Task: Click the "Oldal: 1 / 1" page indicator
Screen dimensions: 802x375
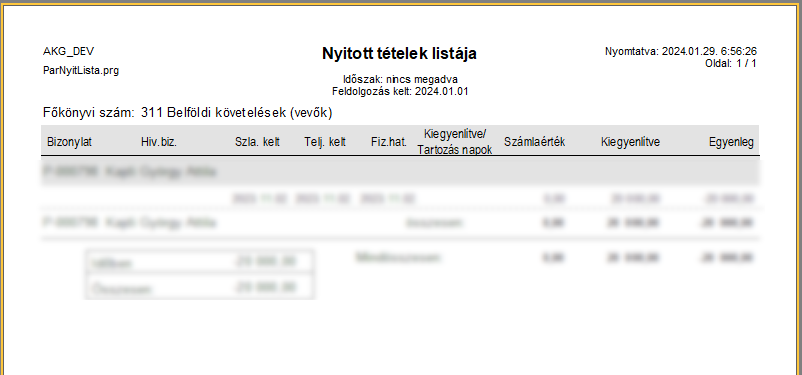Action: coord(730,63)
